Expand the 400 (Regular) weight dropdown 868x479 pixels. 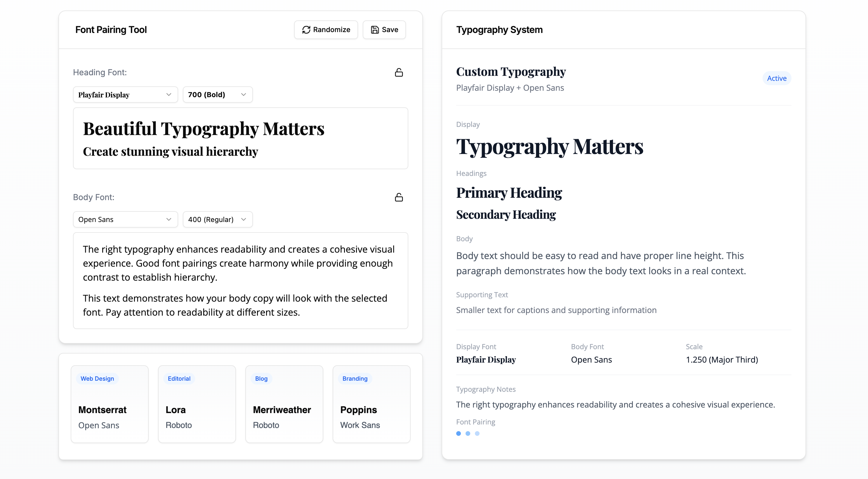click(x=217, y=219)
